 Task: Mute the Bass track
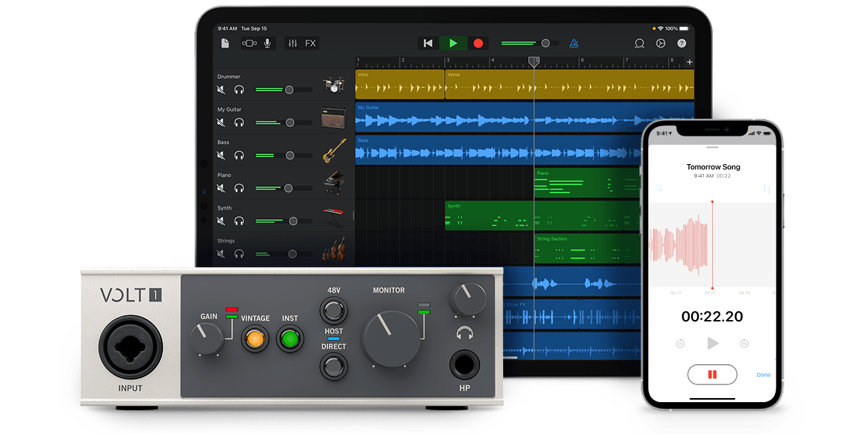[221, 155]
